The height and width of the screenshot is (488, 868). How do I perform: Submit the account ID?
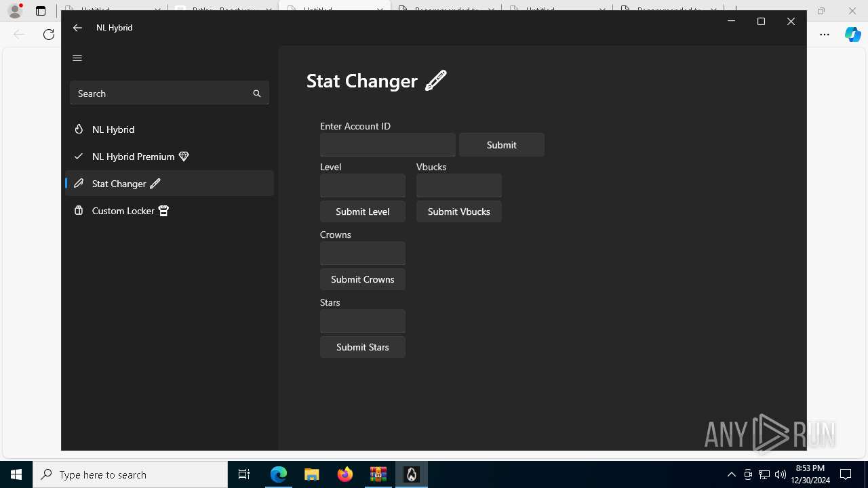tap(502, 145)
